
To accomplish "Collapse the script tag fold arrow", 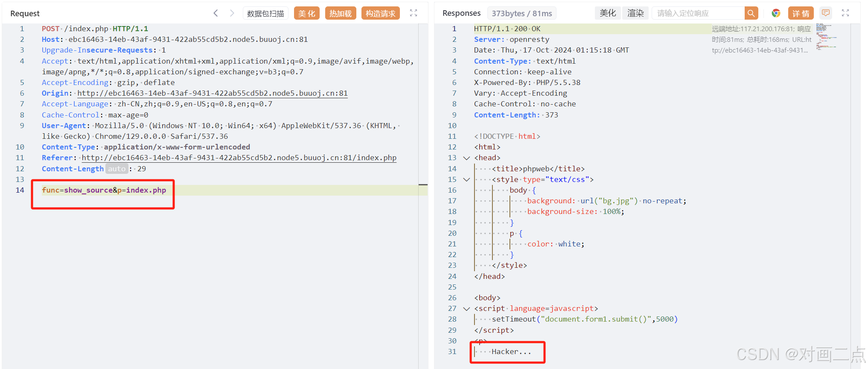I will pos(466,308).
